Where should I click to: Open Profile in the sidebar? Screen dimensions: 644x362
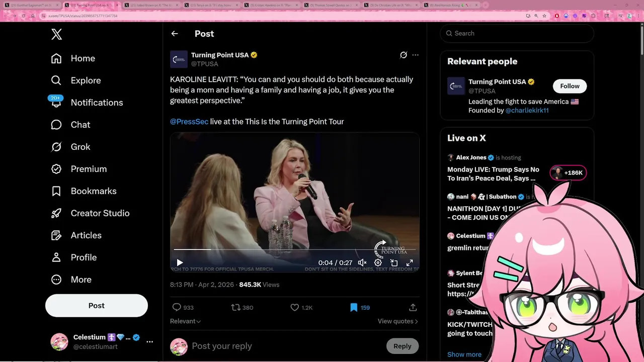click(73, 257)
